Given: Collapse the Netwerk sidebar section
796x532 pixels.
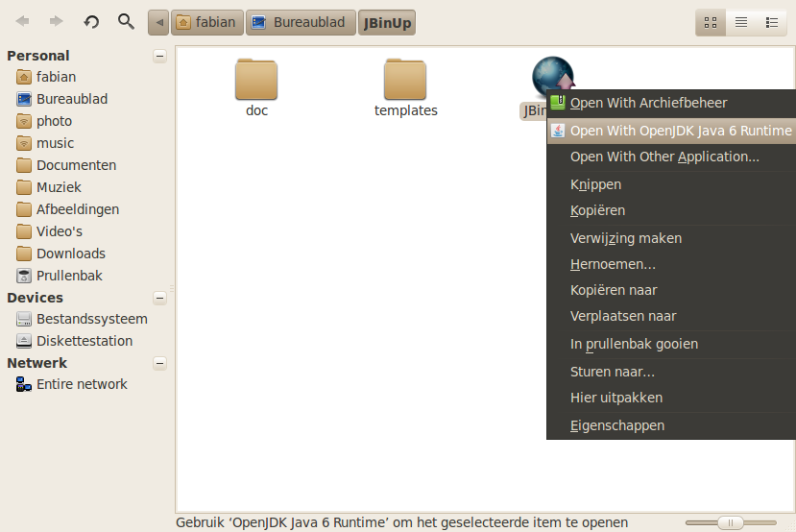Looking at the screenshot, I should tap(160, 363).
